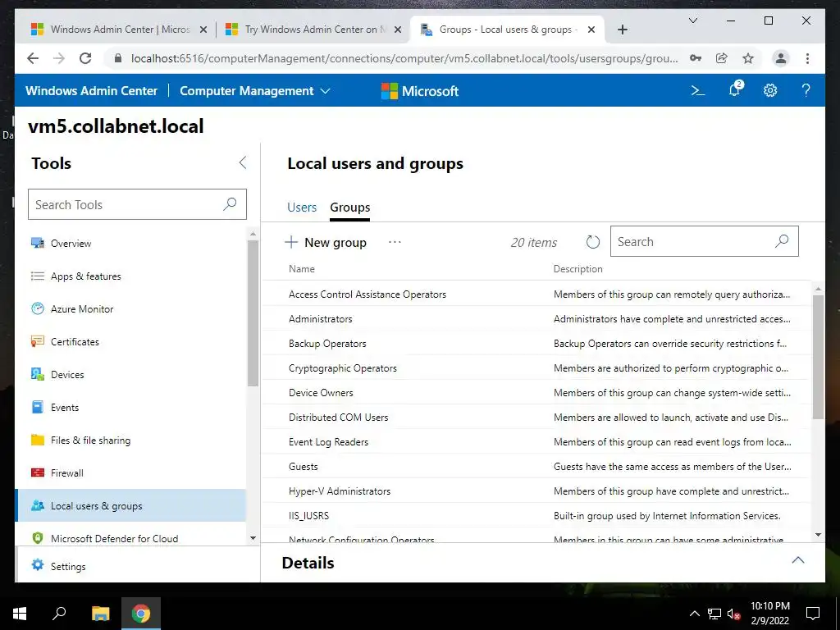Viewport: 840px width, 630px height.
Task: Open taskbar search magnifier
Action: [x=59, y=613]
